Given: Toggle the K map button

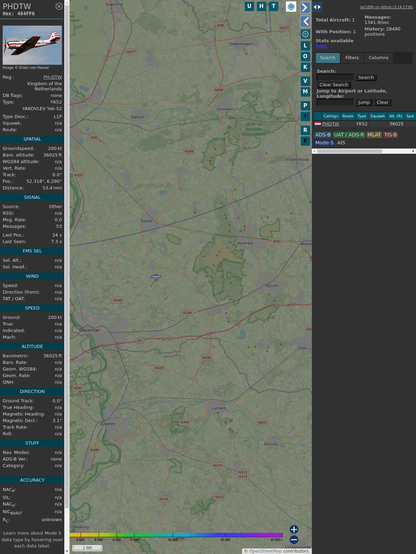Looking at the screenshot, I should click(x=305, y=67).
